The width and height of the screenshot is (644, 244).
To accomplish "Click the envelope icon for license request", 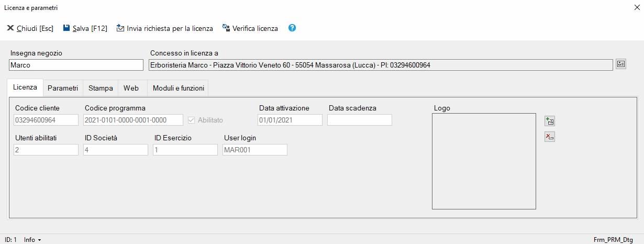I will pos(120,28).
